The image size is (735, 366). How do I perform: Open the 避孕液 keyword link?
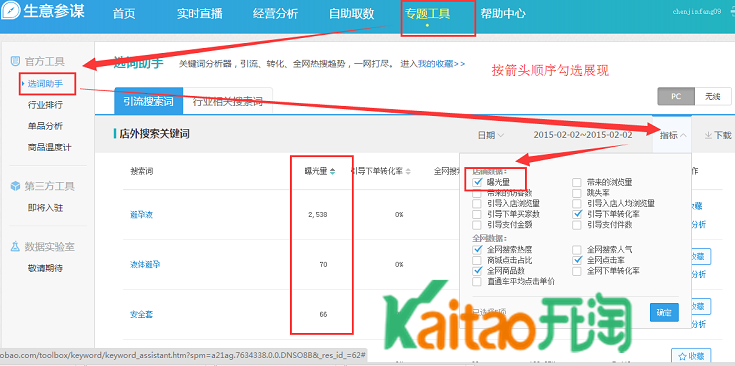pyautogui.click(x=142, y=215)
